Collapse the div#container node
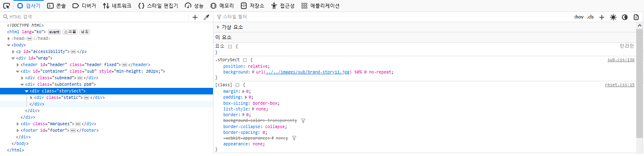The width and height of the screenshot is (644, 156). coord(18,71)
